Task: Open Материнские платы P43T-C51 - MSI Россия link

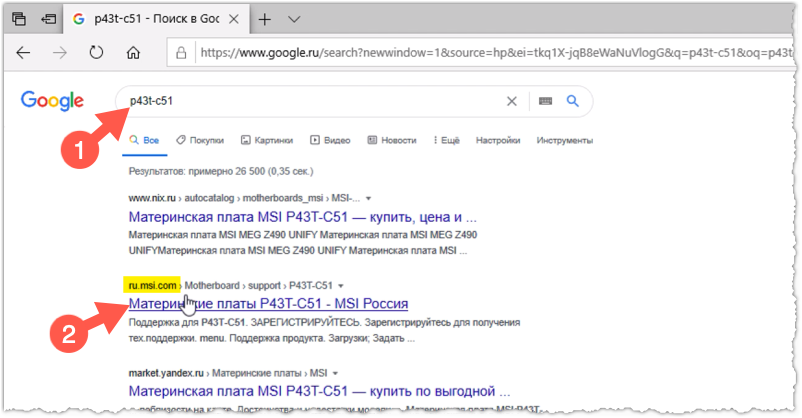Action: tap(268, 303)
